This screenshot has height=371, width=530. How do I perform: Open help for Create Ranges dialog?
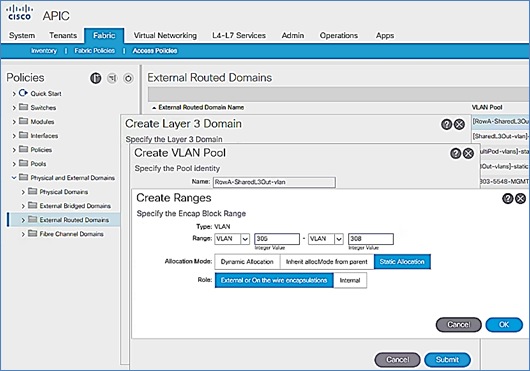click(508, 198)
